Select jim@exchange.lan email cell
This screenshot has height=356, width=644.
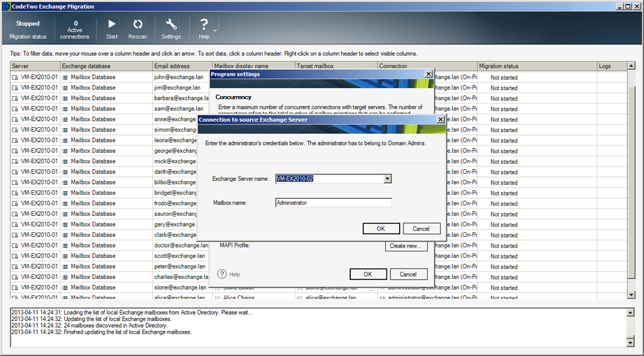point(177,88)
